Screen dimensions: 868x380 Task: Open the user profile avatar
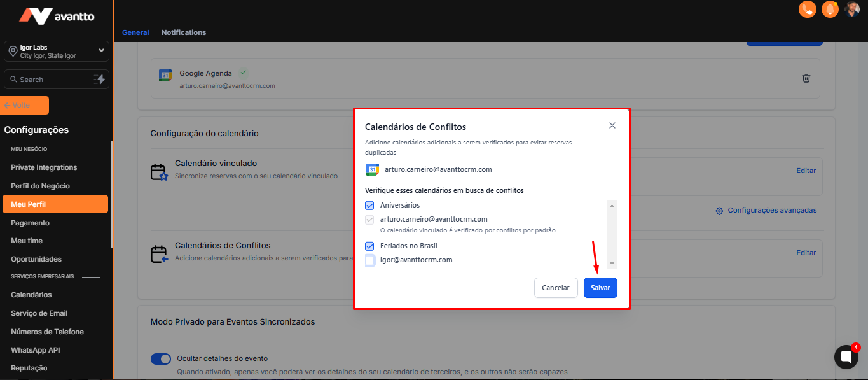point(851,9)
